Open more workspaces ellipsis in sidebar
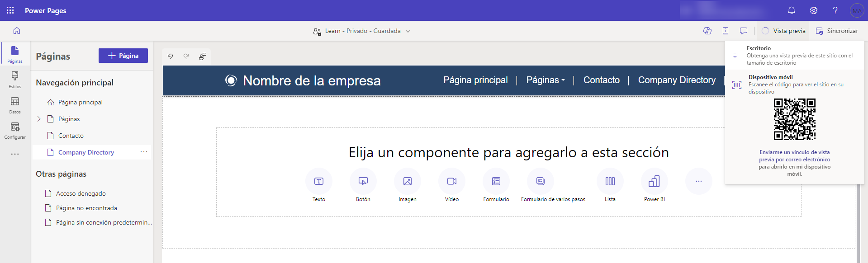This screenshot has height=263, width=868. click(x=15, y=154)
